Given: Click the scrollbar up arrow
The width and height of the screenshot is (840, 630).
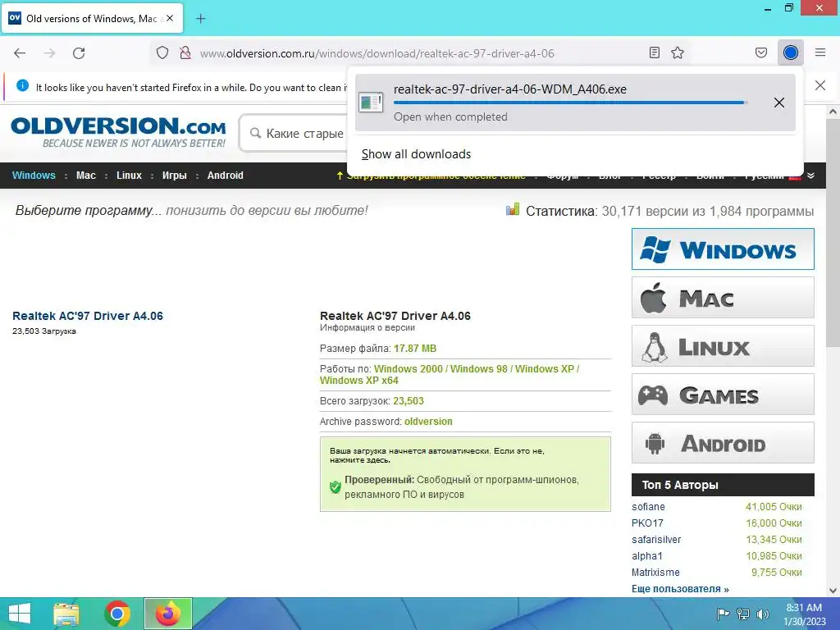Looking at the screenshot, I should tap(833, 112).
